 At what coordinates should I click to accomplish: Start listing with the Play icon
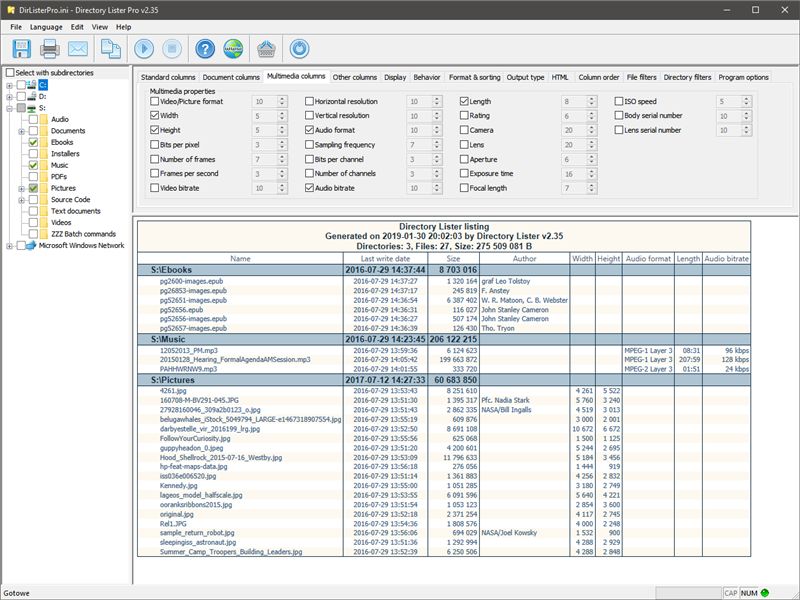pyautogui.click(x=144, y=49)
